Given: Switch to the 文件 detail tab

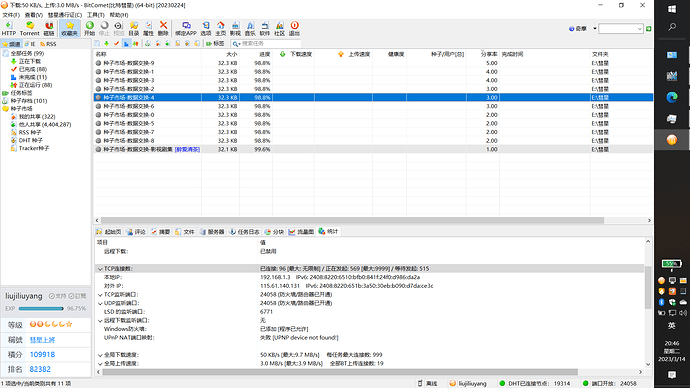Looking at the screenshot, I should point(184,232).
